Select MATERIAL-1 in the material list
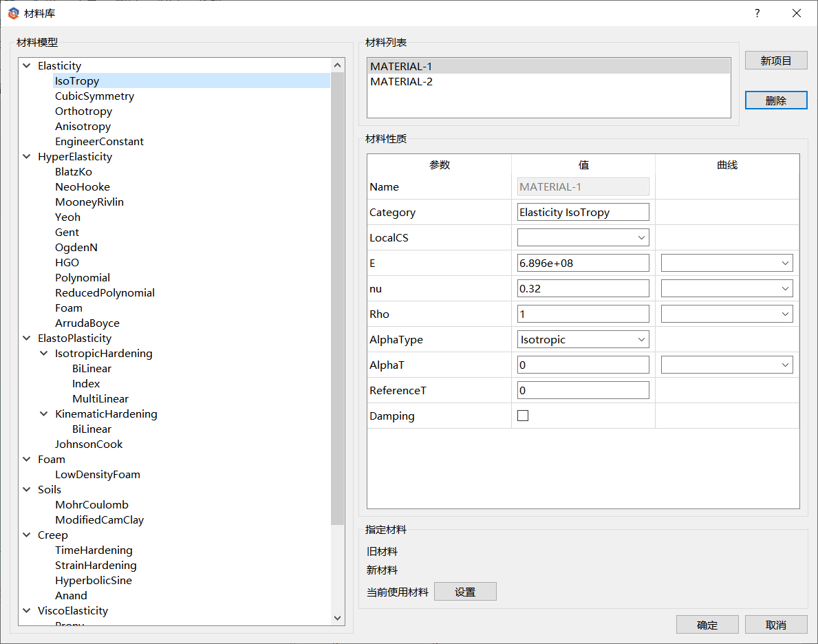The height and width of the screenshot is (644, 818). (x=548, y=66)
